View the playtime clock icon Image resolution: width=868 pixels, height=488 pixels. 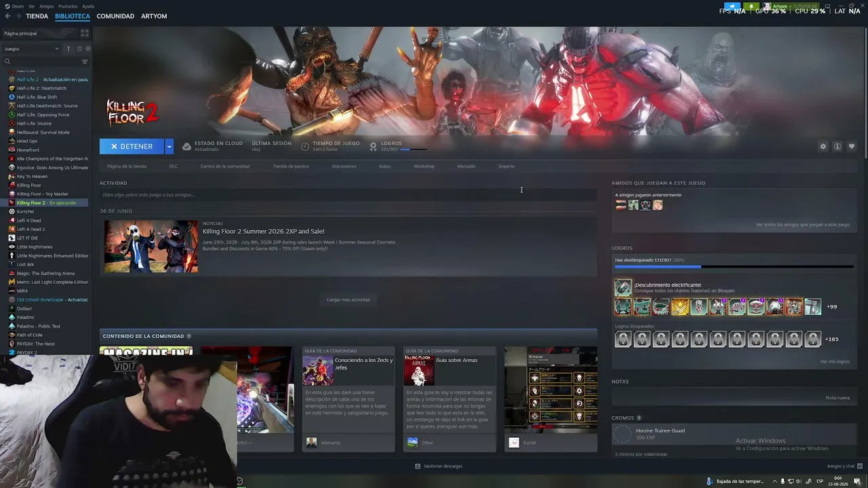pyautogui.click(x=305, y=146)
